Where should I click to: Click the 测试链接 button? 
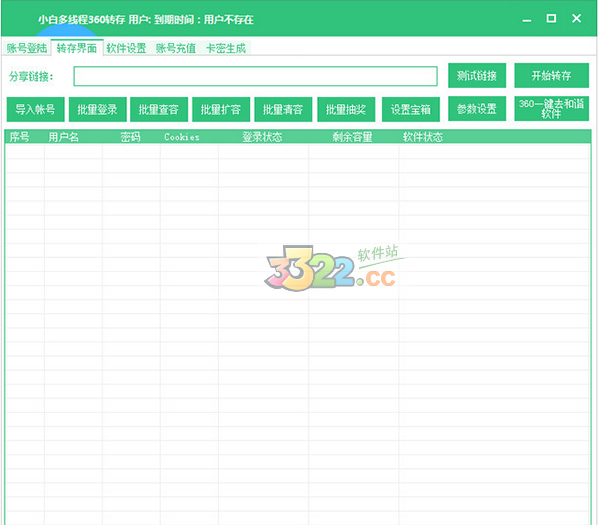(x=477, y=75)
